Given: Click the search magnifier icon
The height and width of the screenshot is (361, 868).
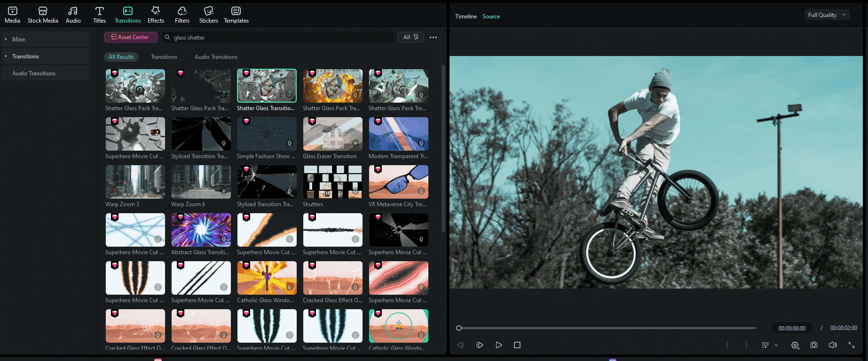Looking at the screenshot, I should click(x=167, y=37).
